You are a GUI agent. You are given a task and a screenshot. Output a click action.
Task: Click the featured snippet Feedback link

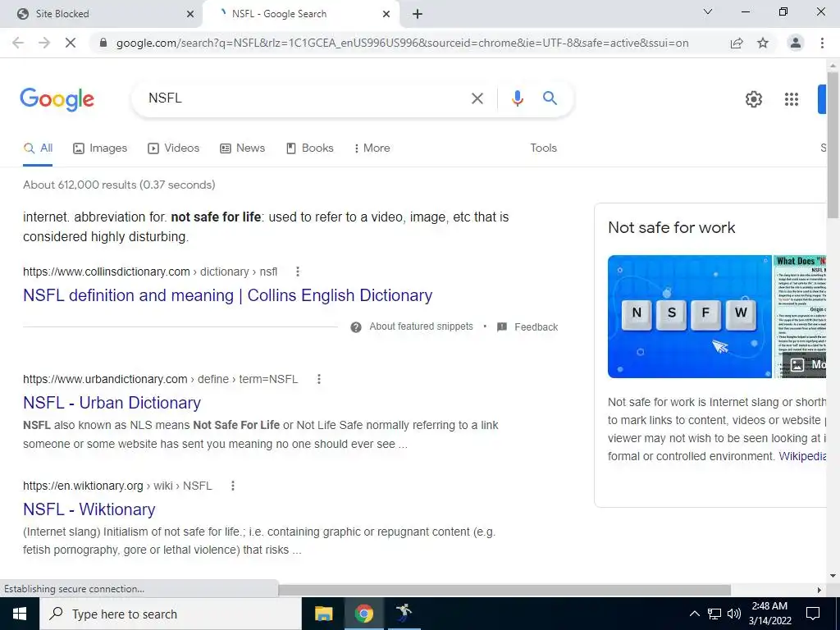(x=536, y=326)
